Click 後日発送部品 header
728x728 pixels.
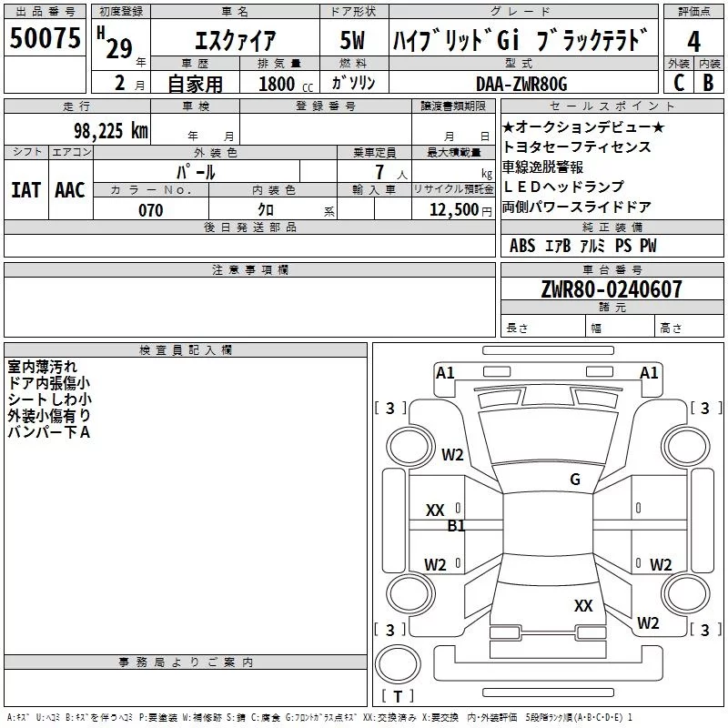tap(249, 227)
